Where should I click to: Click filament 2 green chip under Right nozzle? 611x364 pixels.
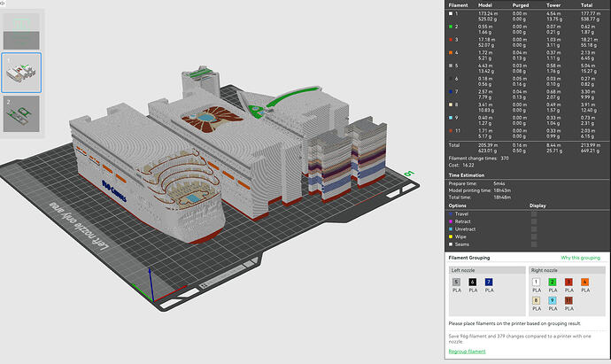(x=553, y=282)
